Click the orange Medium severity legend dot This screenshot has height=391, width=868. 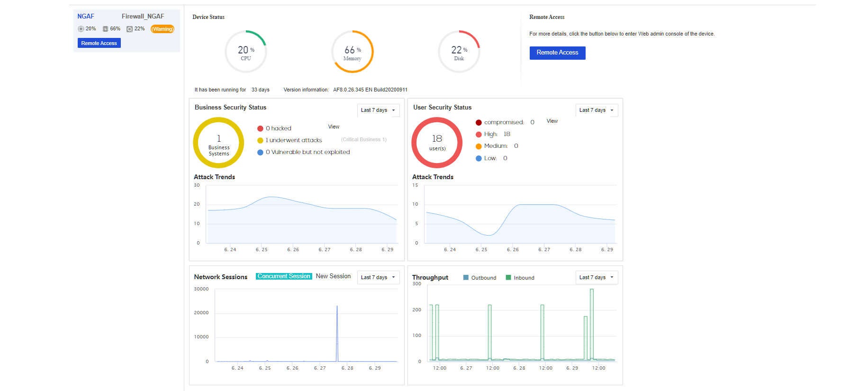coord(479,146)
